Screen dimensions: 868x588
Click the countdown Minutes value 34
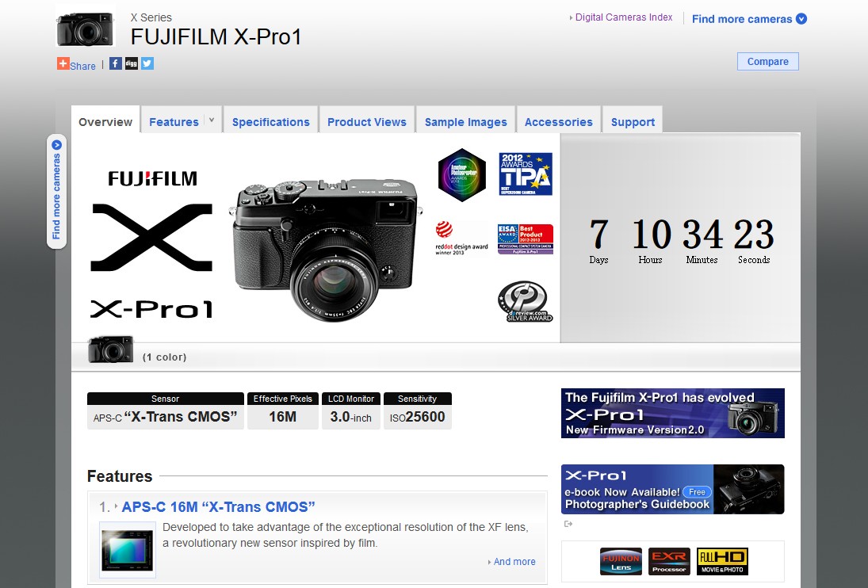tap(702, 234)
